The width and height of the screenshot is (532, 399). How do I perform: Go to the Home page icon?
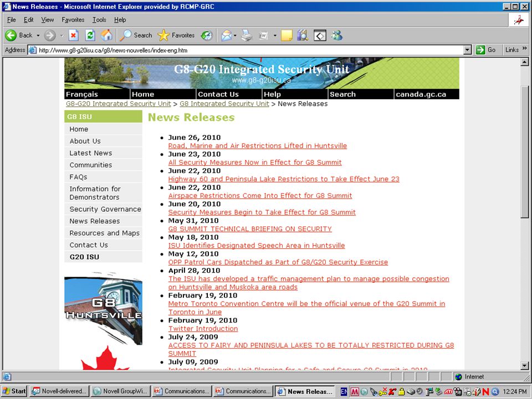(106, 35)
